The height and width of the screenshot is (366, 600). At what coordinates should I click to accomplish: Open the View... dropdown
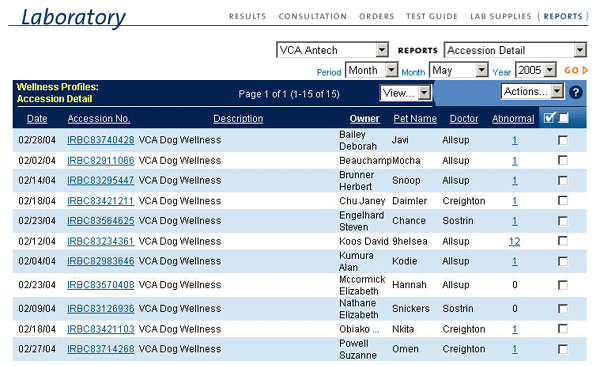tap(406, 93)
